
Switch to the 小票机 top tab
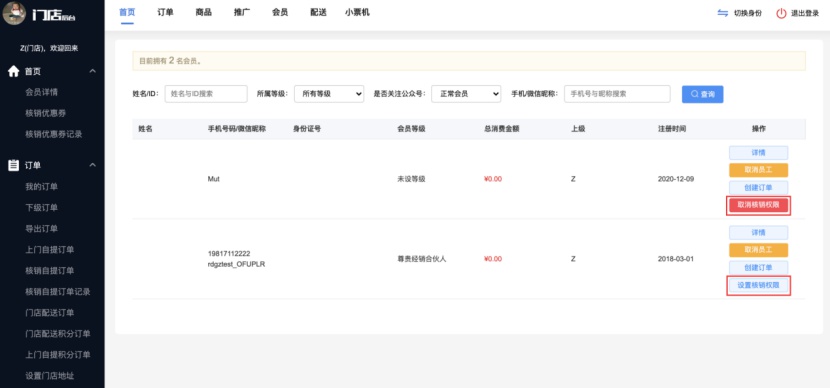point(357,12)
